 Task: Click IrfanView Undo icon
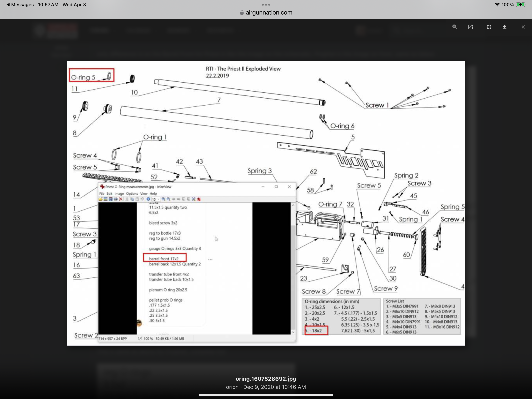tap(142, 199)
